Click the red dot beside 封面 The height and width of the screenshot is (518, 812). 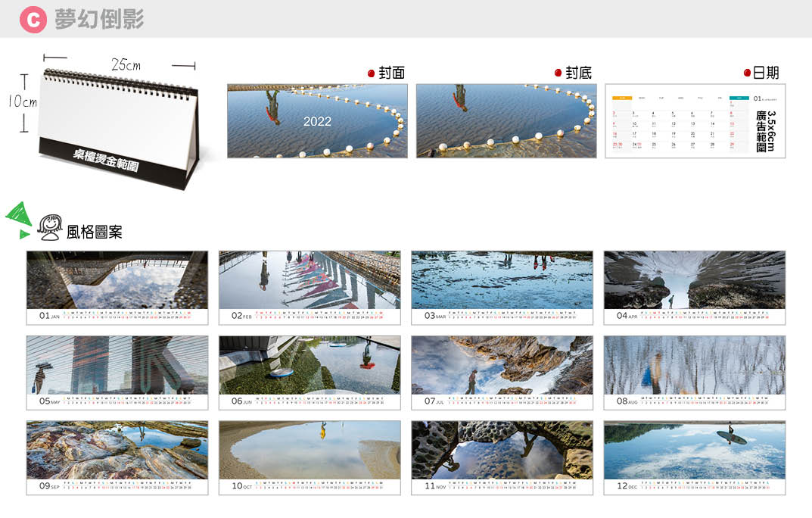pyautogui.click(x=371, y=73)
